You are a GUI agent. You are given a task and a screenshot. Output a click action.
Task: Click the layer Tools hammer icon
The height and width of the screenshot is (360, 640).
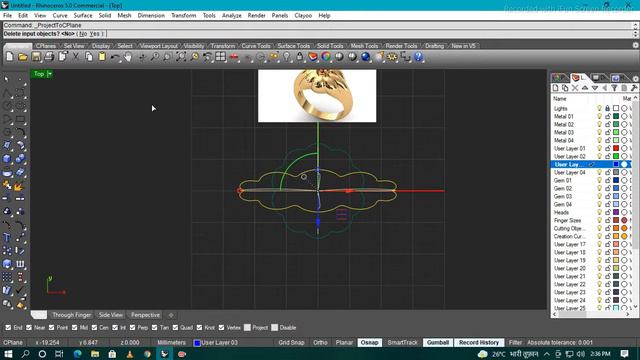[x=634, y=88]
